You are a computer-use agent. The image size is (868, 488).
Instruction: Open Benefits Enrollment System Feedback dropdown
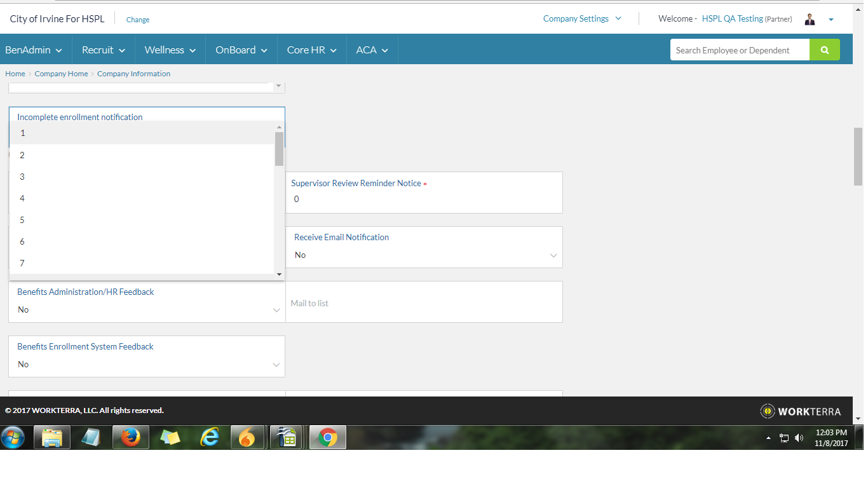(147, 364)
